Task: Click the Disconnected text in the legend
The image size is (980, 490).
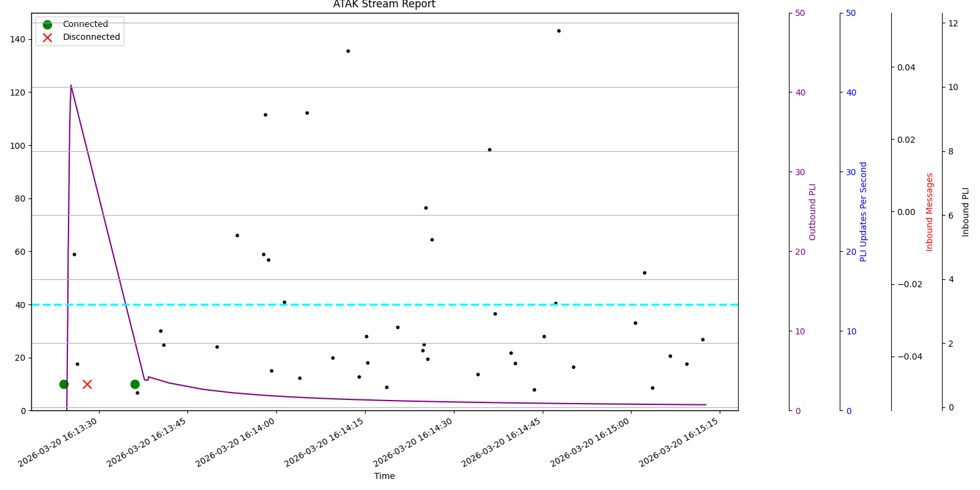Action: click(91, 37)
